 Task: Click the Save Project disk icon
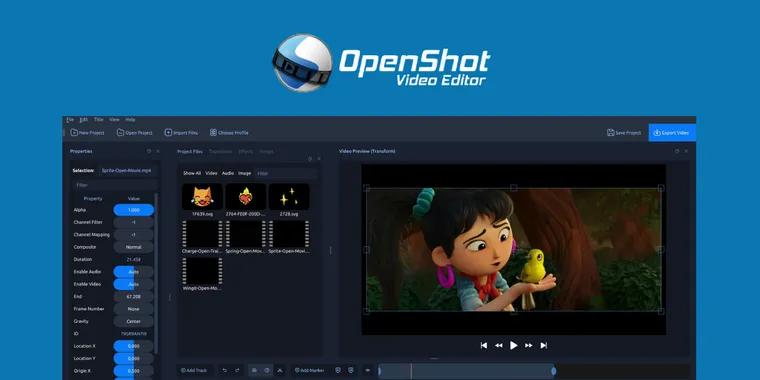pyautogui.click(x=611, y=132)
